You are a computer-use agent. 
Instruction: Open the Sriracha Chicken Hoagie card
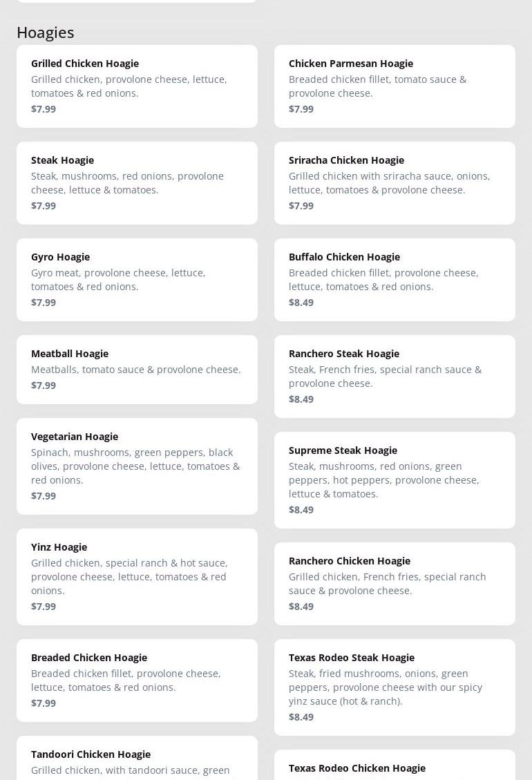tap(395, 182)
